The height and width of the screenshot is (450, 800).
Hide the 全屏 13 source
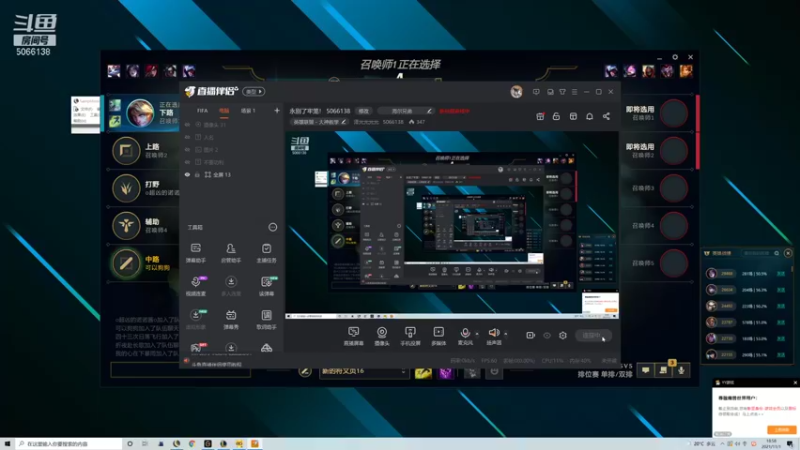click(x=187, y=174)
